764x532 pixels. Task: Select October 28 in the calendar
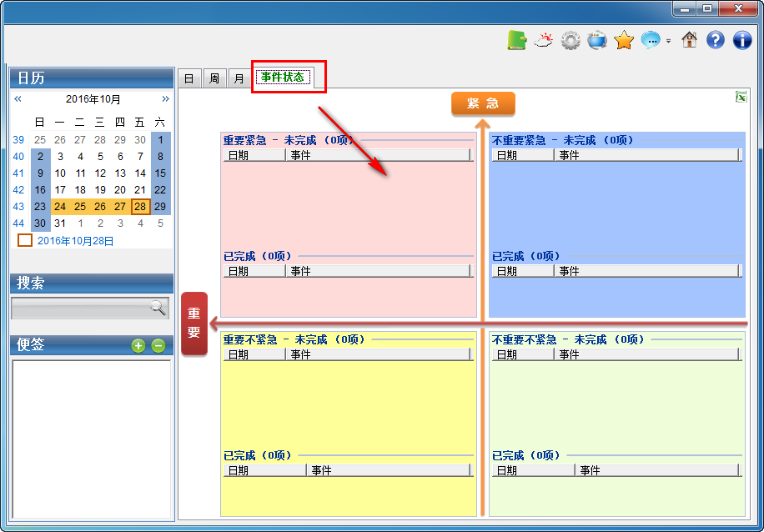pyautogui.click(x=140, y=207)
